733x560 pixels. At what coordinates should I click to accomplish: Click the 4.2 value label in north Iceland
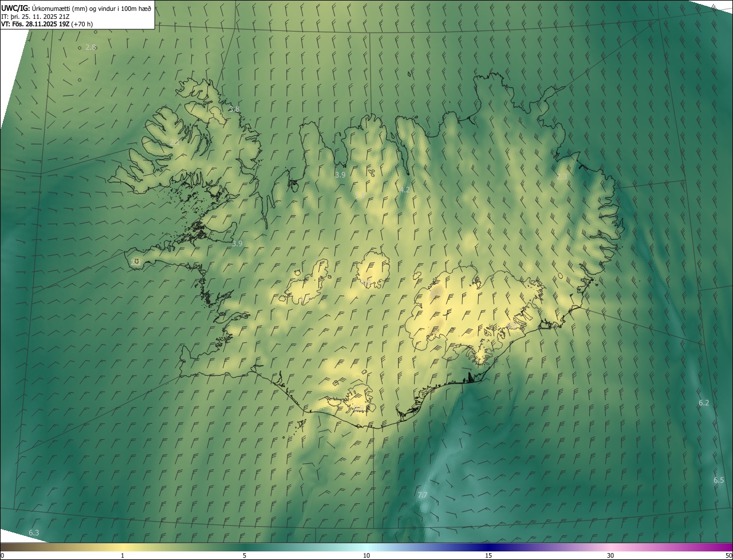(x=405, y=190)
